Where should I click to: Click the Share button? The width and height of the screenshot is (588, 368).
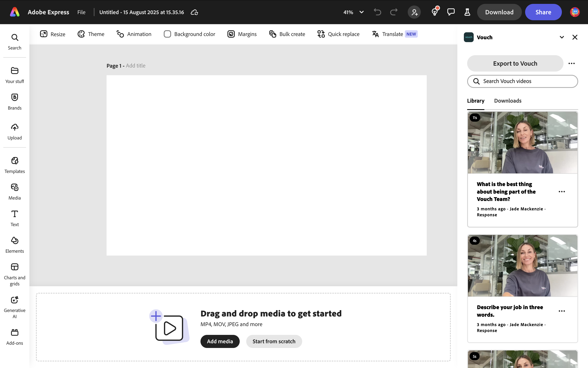(543, 12)
